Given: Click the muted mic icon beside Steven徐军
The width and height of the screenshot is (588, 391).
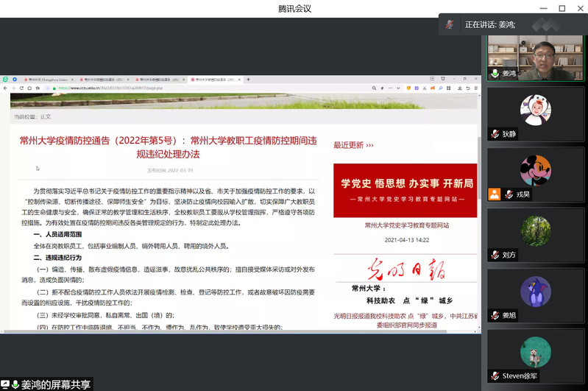Looking at the screenshot, I should (x=495, y=376).
